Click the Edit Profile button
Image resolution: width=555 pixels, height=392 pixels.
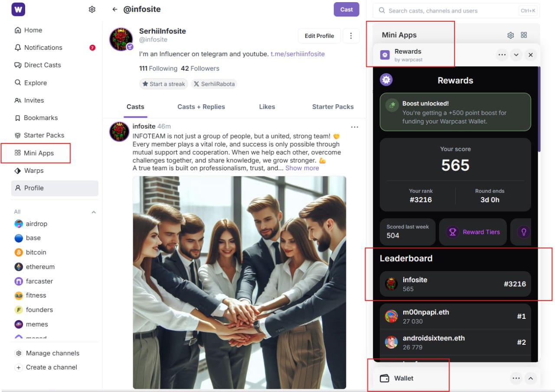[319, 36]
